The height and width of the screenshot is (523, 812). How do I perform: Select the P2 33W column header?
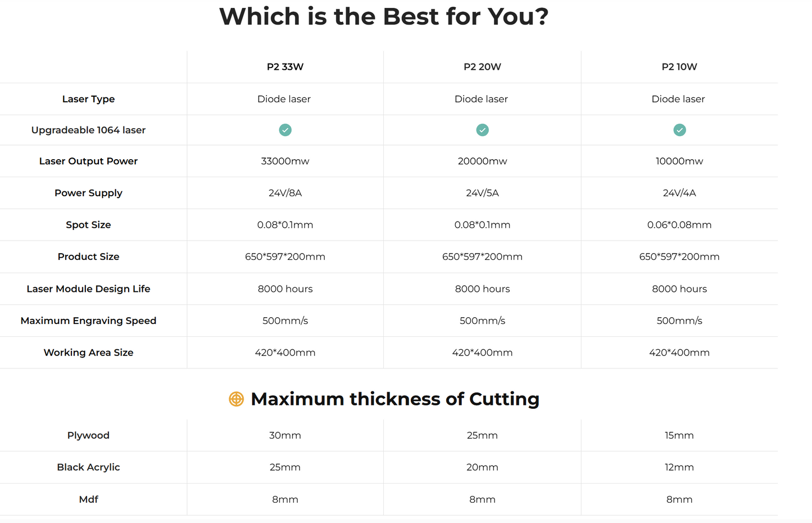[x=285, y=67]
